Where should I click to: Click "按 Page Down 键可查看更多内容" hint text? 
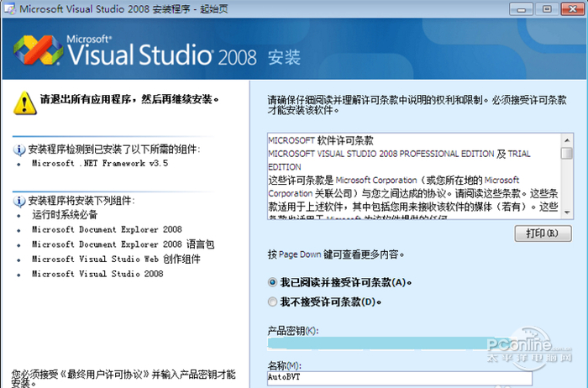click(336, 254)
